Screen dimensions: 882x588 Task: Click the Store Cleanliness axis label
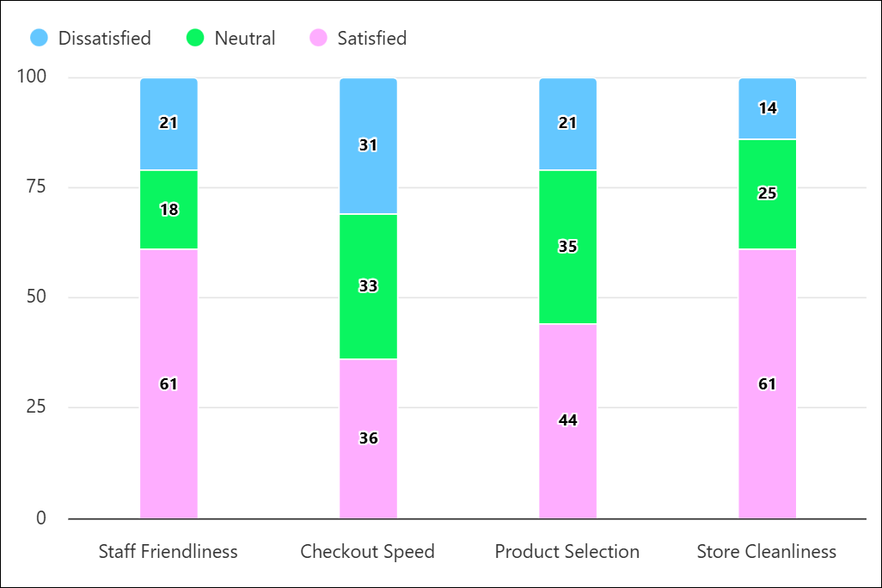point(767,552)
